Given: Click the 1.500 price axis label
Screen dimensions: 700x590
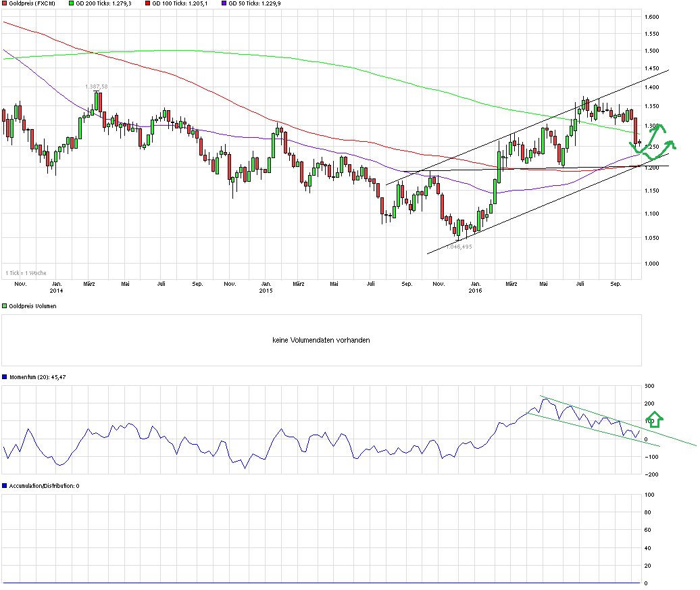Looking at the screenshot, I should [652, 51].
